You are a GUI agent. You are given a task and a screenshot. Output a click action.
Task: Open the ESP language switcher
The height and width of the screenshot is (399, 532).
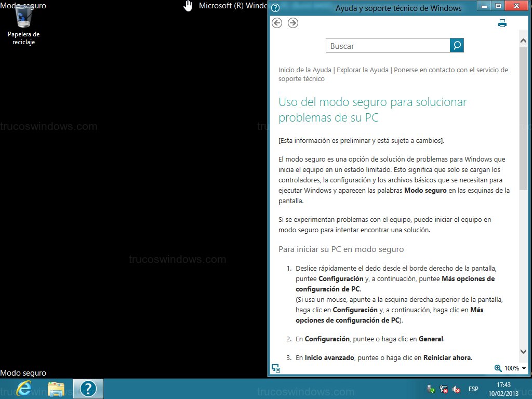[x=473, y=389]
